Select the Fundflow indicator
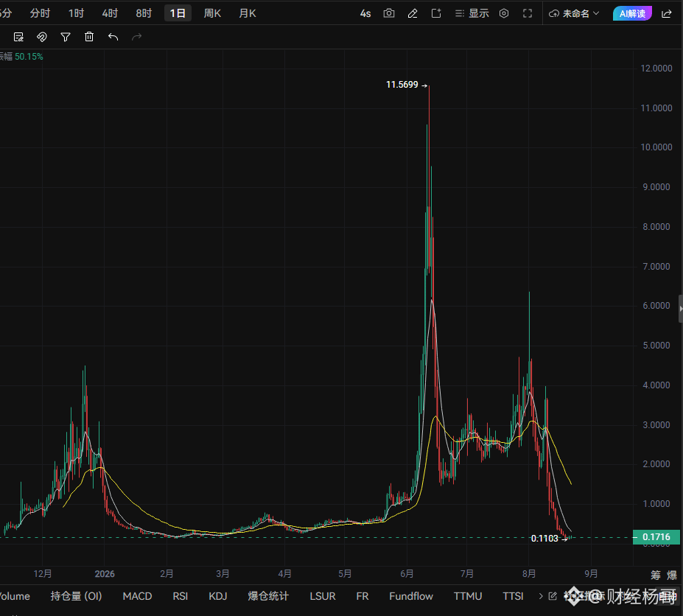This screenshot has height=616, width=683. (411, 596)
